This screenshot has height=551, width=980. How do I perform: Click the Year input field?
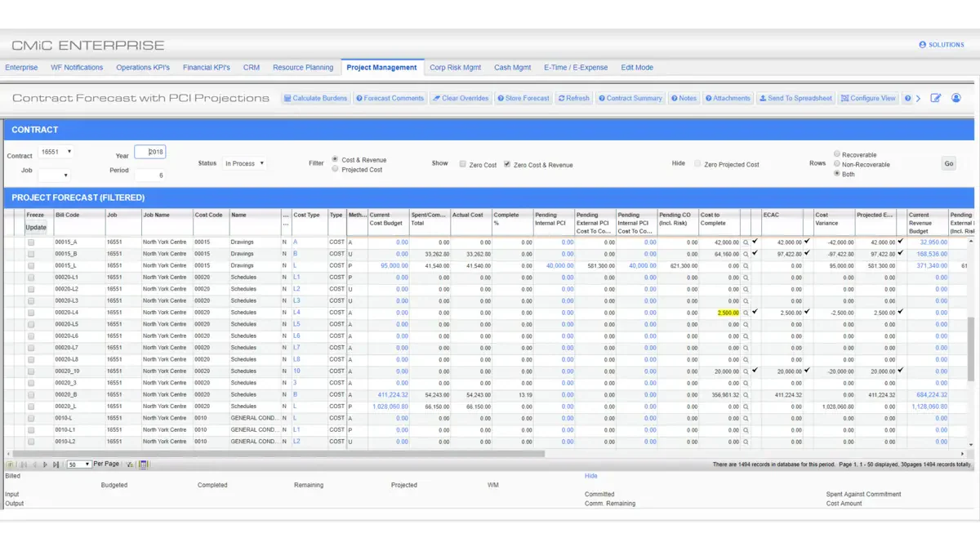pos(150,152)
